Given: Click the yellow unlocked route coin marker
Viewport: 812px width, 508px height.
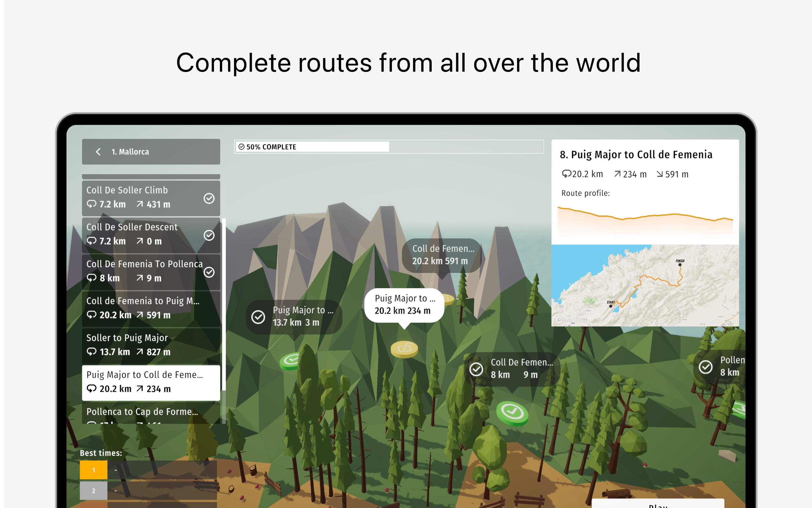Looking at the screenshot, I should [404, 349].
